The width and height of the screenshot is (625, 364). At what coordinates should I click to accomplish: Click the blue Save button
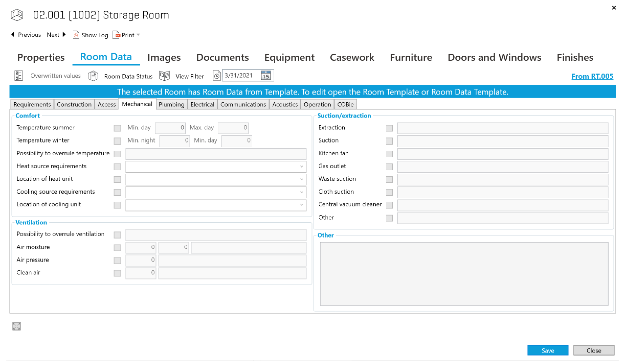[548, 350]
